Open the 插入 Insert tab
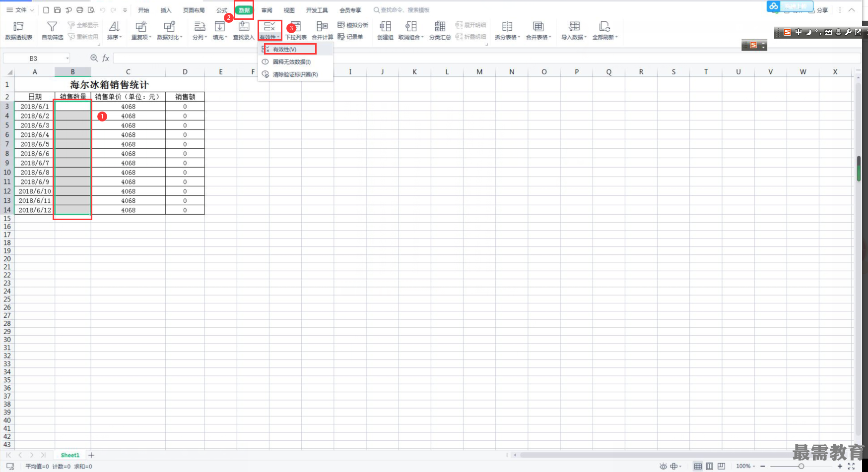This screenshot has height=472, width=868. [166, 10]
